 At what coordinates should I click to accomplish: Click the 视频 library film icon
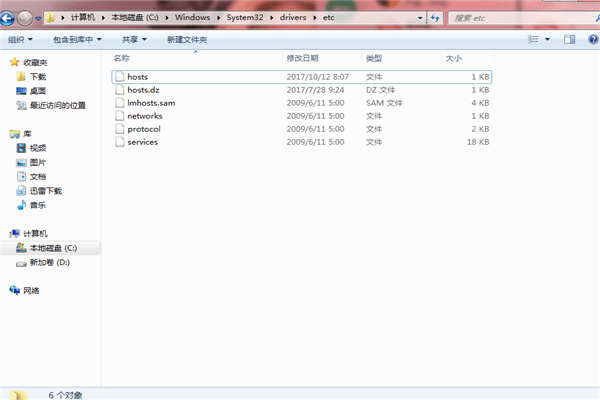(x=21, y=148)
